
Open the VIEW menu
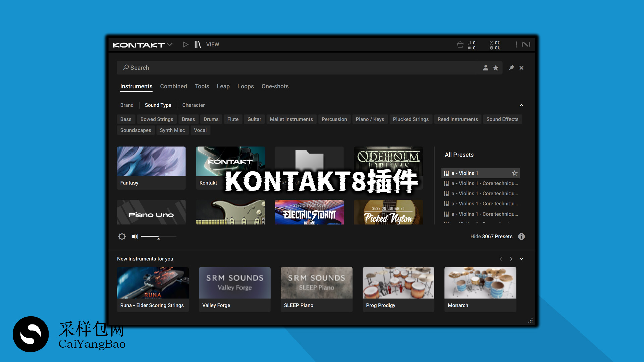coord(213,44)
